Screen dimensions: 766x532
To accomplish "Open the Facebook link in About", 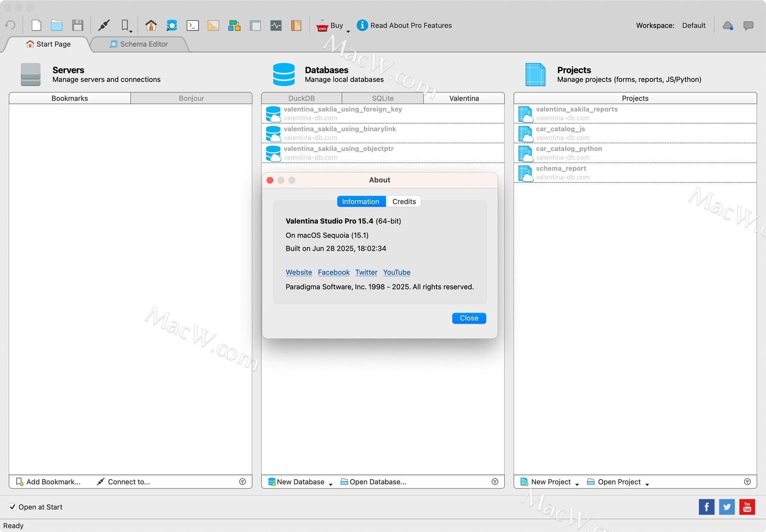I will 334,272.
